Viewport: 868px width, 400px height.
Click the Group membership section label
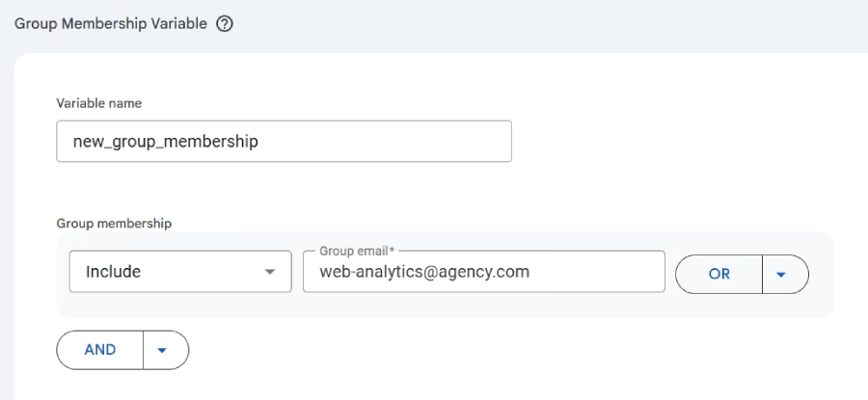click(x=114, y=223)
